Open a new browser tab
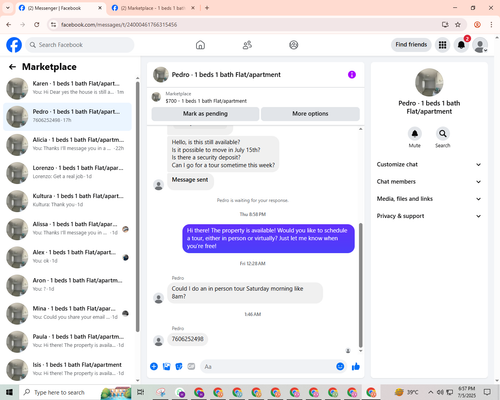Screen dimensions: 500x400 tap(207, 8)
